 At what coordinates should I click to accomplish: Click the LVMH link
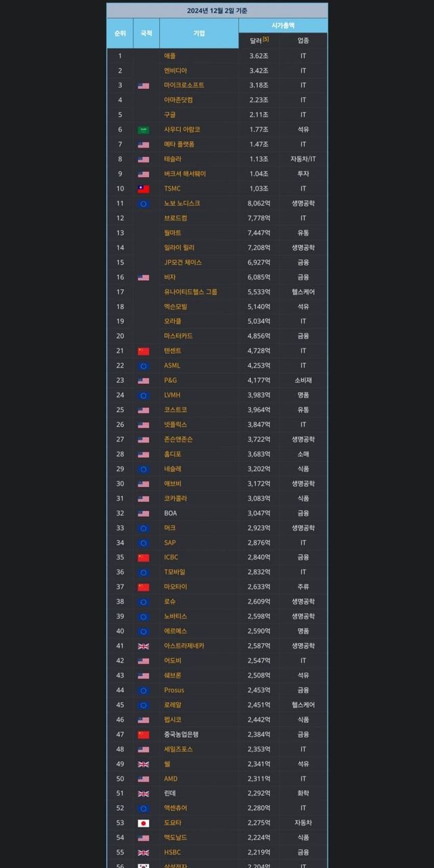(x=172, y=395)
